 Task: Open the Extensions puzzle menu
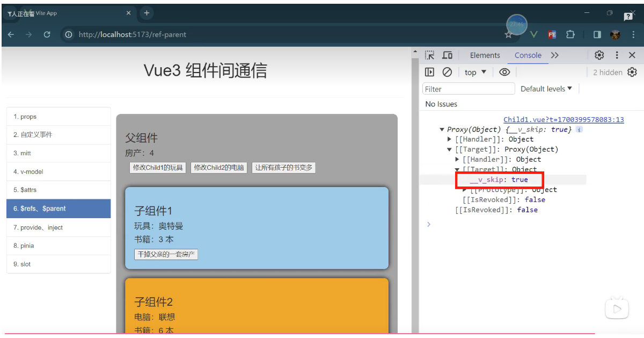pyautogui.click(x=570, y=34)
